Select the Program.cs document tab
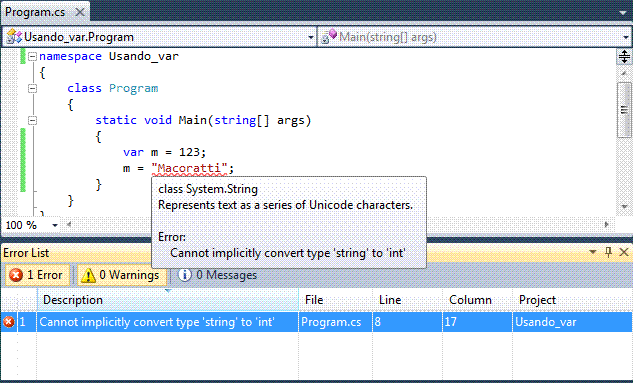 click(35, 12)
